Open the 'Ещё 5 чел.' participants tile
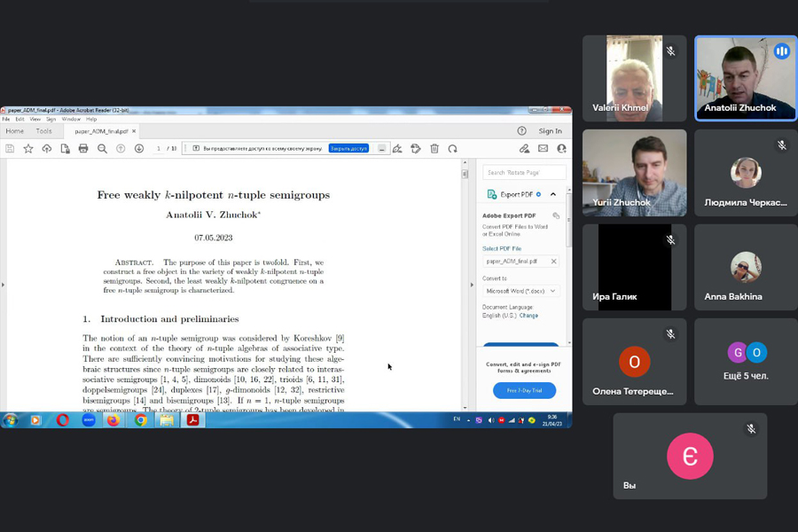Image resolution: width=798 pixels, height=532 pixels. tap(746, 362)
